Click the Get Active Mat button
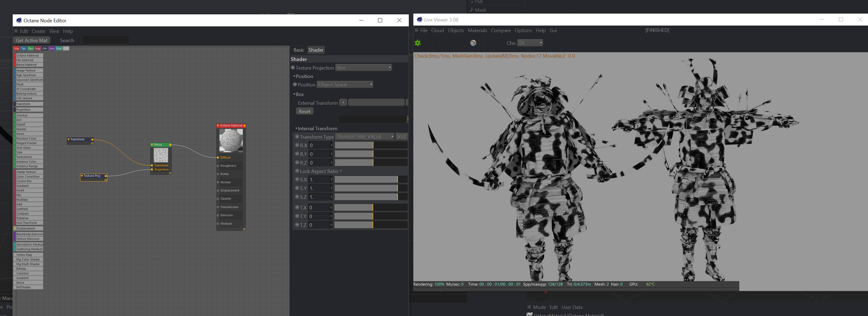 (32, 41)
